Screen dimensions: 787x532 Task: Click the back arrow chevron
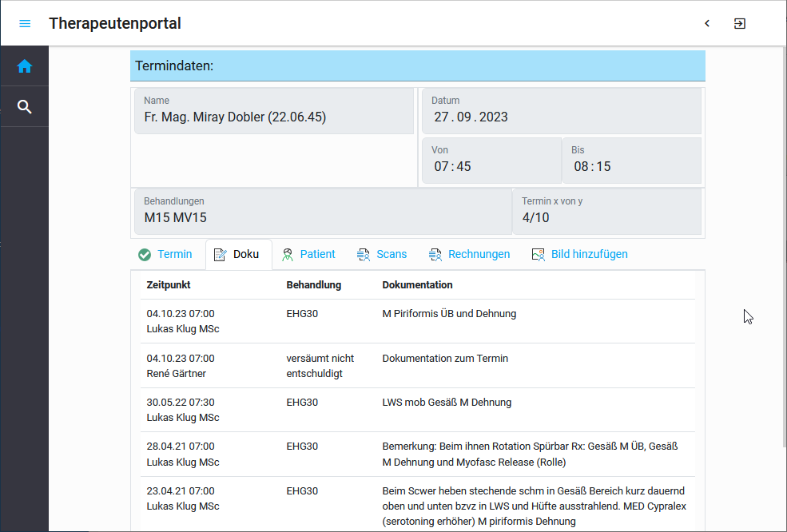[x=707, y=23]
